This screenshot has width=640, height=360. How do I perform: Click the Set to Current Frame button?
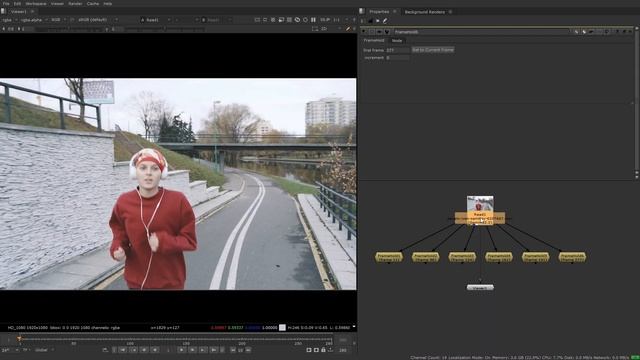[x=433, y=50]
